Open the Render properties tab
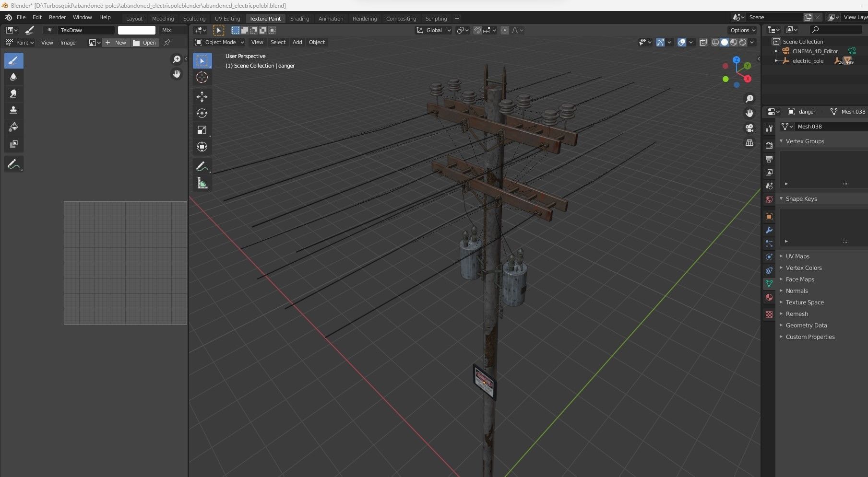Screen dimensions: 868x477 coord(769,145)
